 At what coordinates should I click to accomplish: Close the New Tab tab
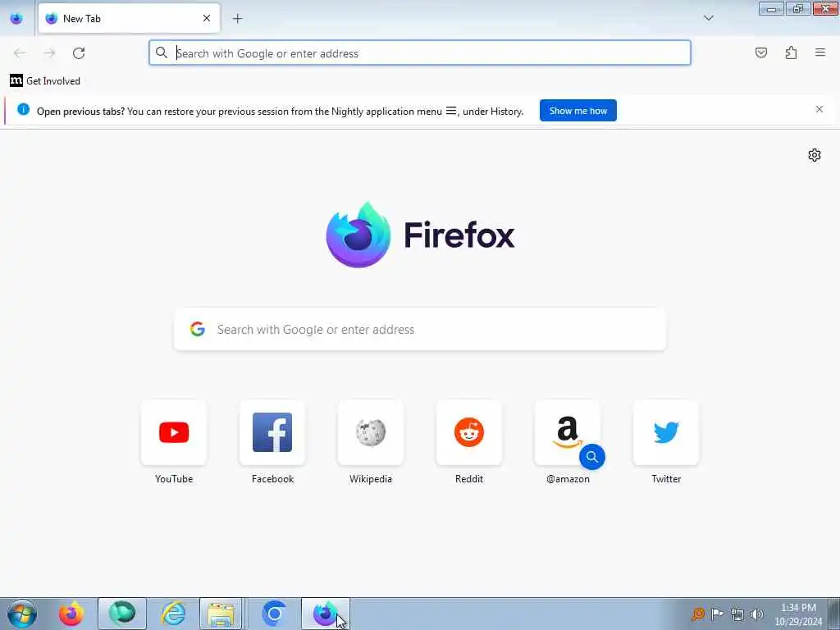pos(207,19)
